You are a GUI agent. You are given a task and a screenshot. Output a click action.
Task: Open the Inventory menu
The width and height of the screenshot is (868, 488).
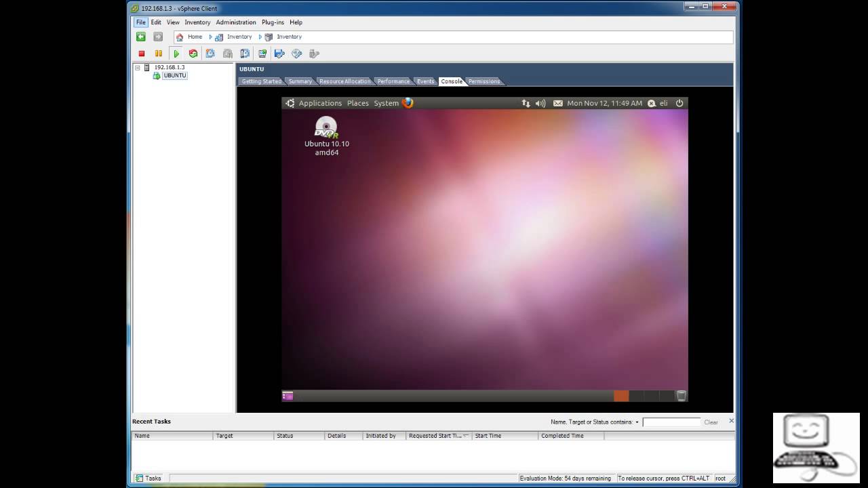[x=197, y=22]
